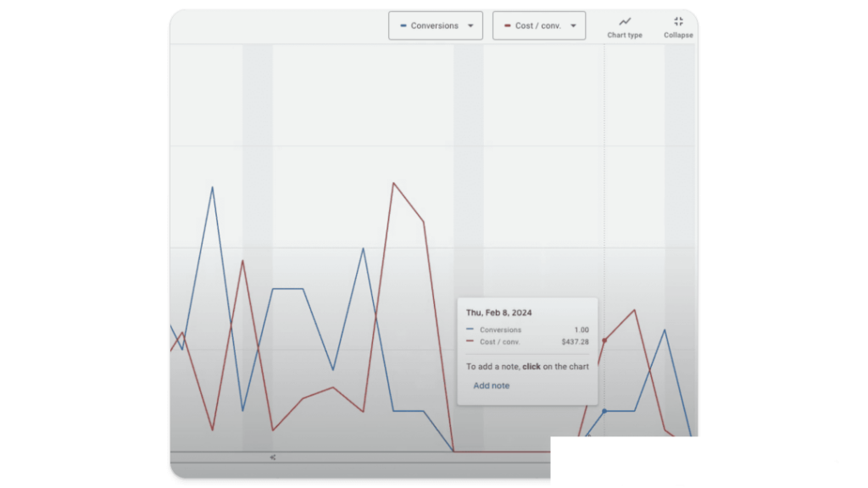Click the collapse arrows icon top right
868x488 pixels.
point(677,21)
